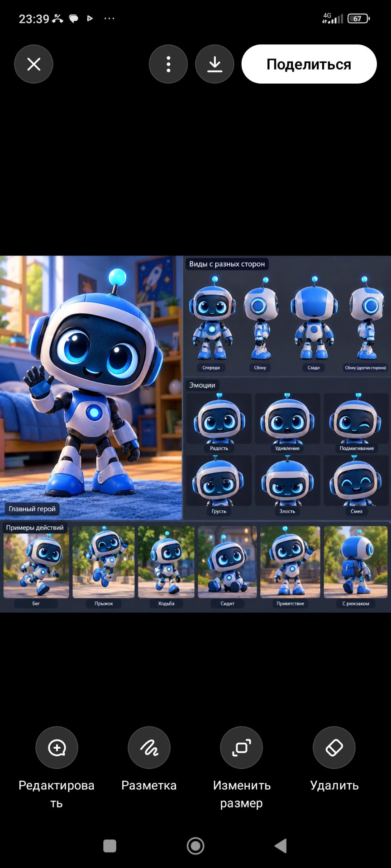The image size is (391, 868).
Task: Tap the "С рюкзаком" caption in the image
Action: (x=356, y=604)
